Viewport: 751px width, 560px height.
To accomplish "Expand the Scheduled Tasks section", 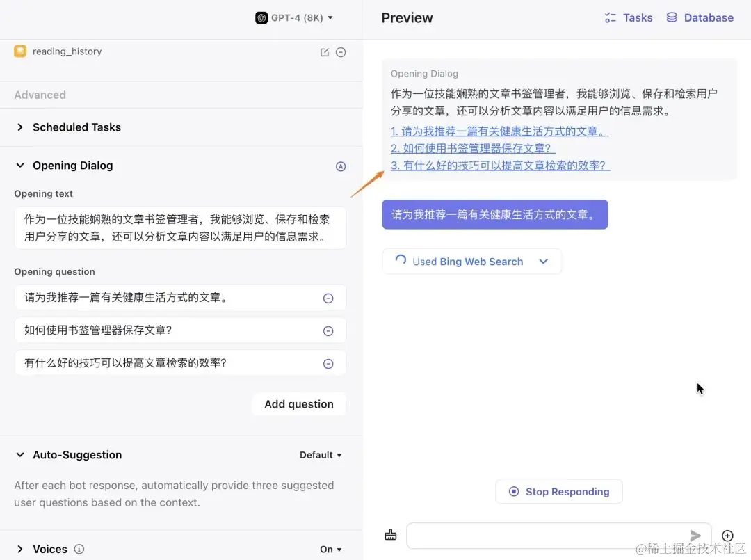I will (x=20, y=127).
